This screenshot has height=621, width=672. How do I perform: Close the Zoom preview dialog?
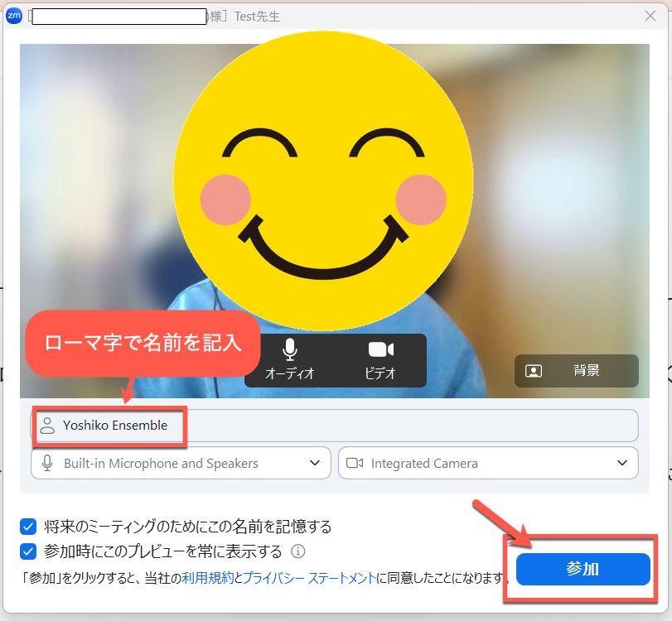point(650,16)
